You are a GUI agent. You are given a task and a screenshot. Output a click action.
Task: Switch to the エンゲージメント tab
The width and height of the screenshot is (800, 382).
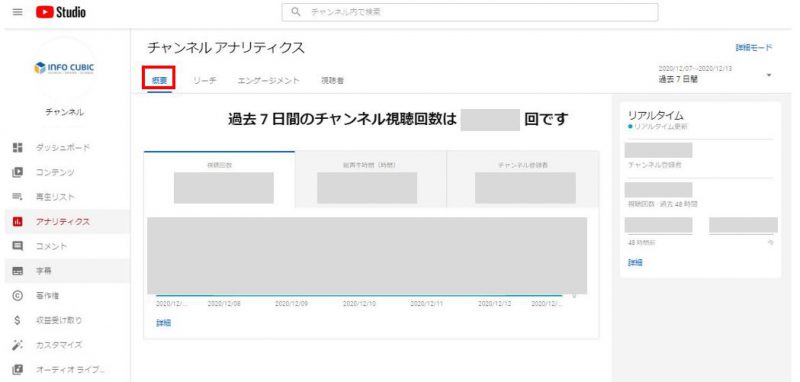tap(269, 81)
